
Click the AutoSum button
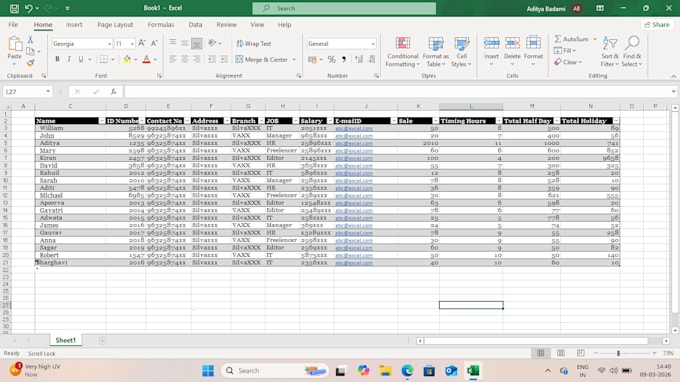point(572,39)
